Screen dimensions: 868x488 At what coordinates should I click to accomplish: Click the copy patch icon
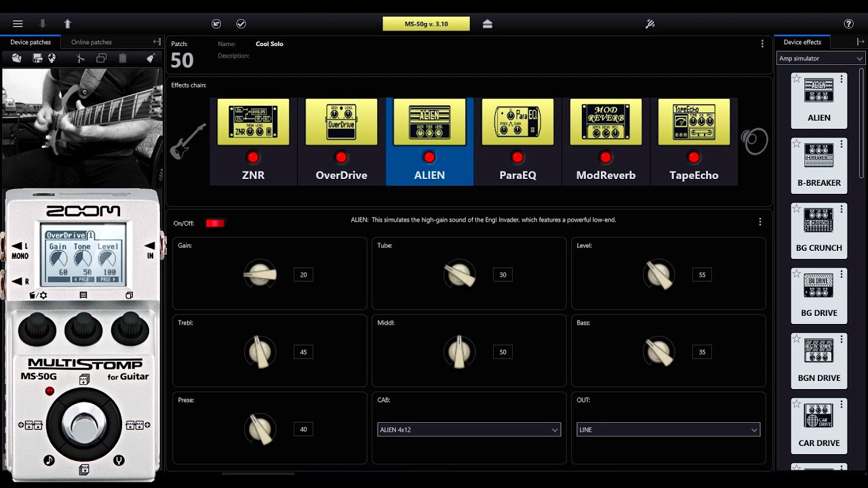click(x=101, y=58)
